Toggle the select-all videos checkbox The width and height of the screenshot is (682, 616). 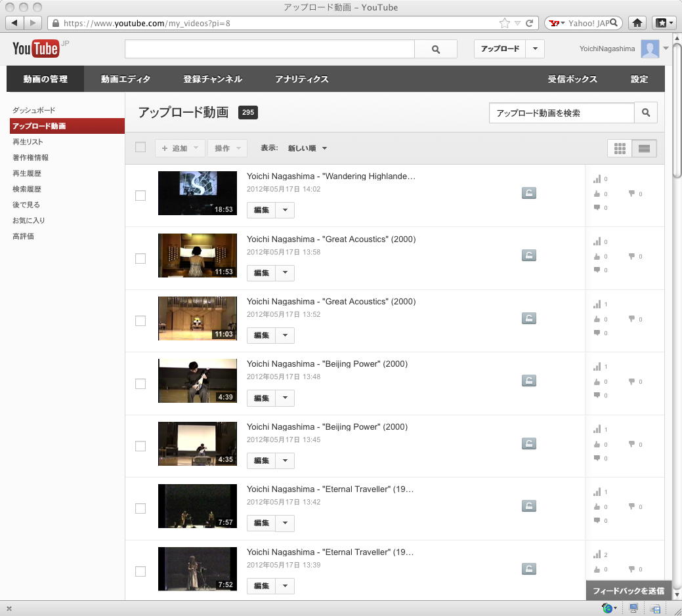tap(140, 147)
